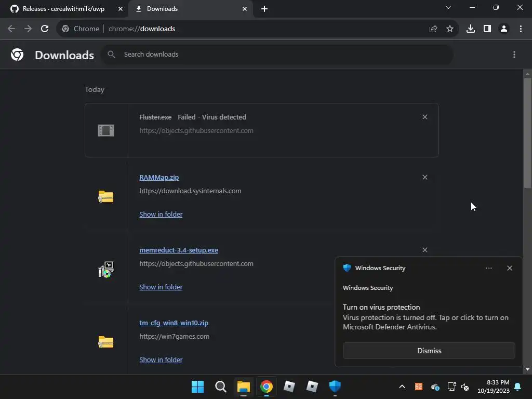Click the OneDrive cloud tray icon
The height and width of the screenshot is (399, 532).
pyautogui.click(x=435, y=387)
